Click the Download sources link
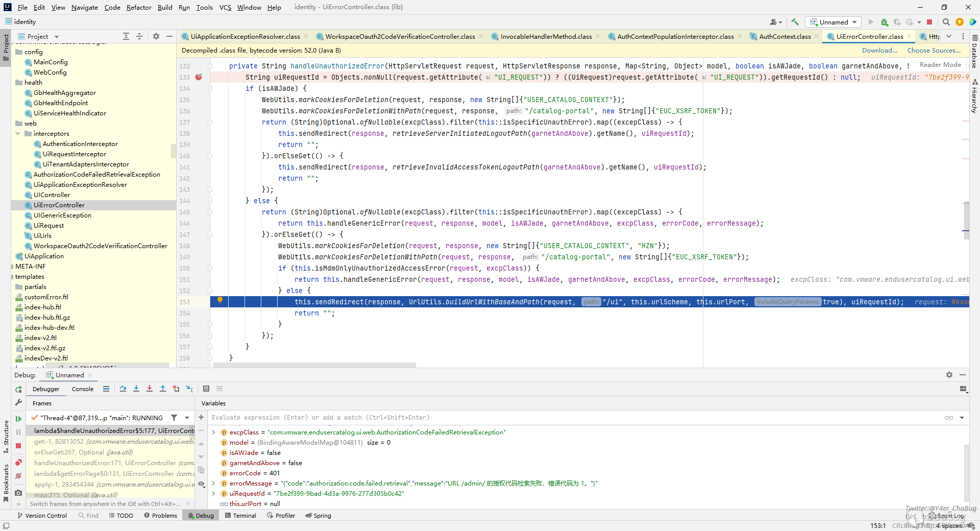 (x=879, y=51)
